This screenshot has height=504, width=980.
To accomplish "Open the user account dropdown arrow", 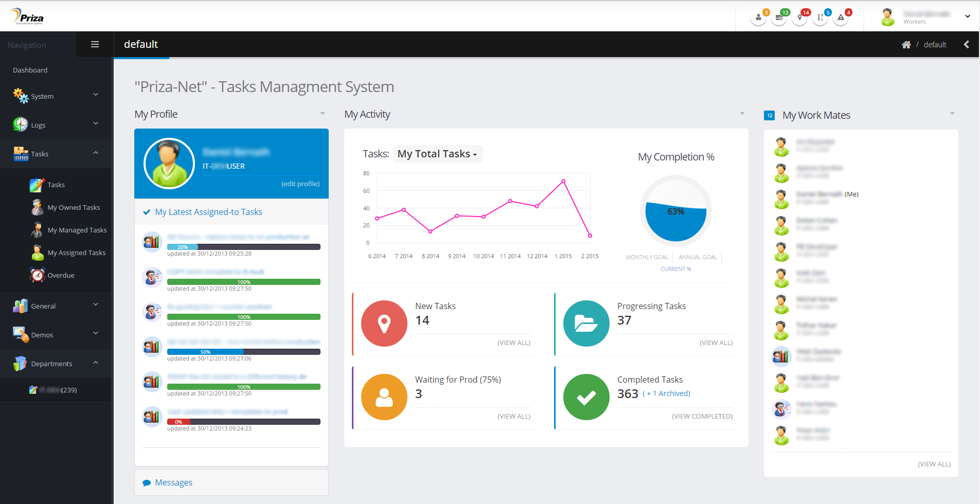I will [967, 16].
